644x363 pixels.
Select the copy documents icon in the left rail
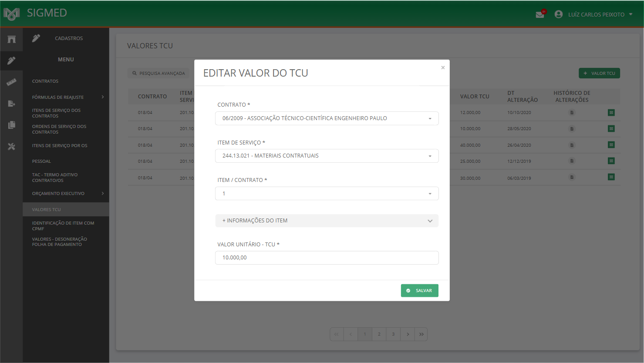[12, 125]
